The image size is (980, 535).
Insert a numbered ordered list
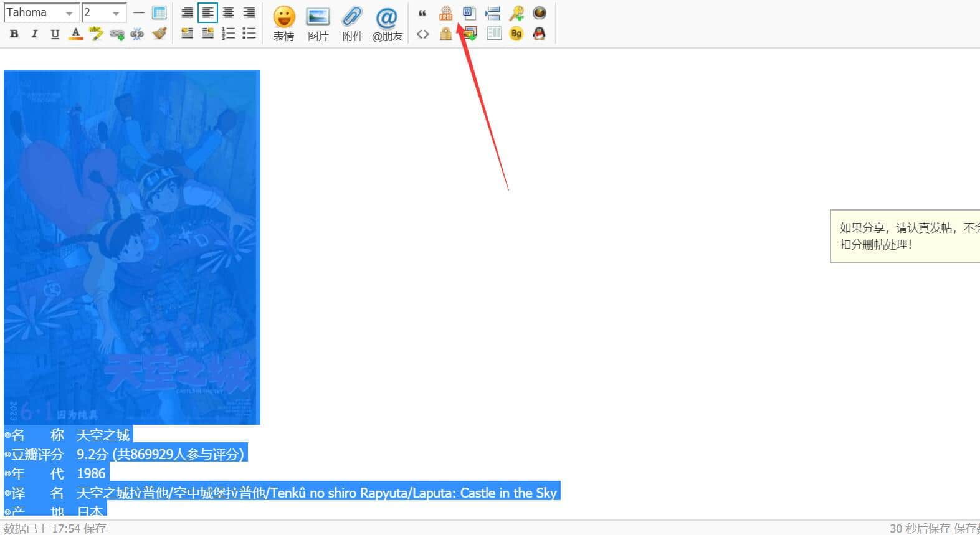pos(229,34)
